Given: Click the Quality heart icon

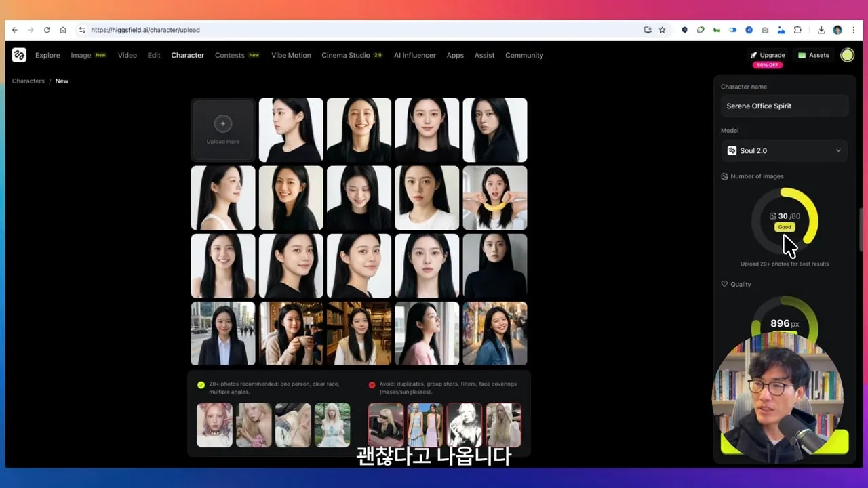Looking at the screenshot, I should (x=726, y=284).
